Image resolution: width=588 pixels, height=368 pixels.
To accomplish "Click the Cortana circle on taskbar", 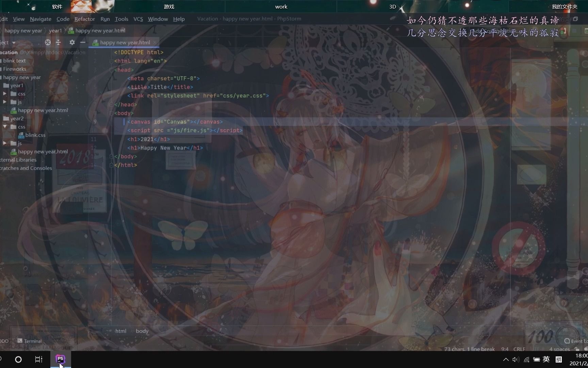I will point(18,359).
